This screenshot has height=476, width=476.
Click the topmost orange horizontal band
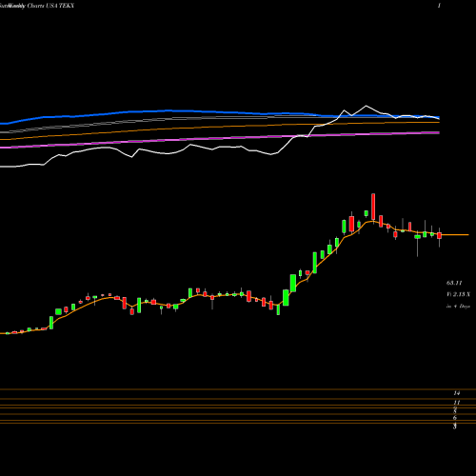pos(238,389)
